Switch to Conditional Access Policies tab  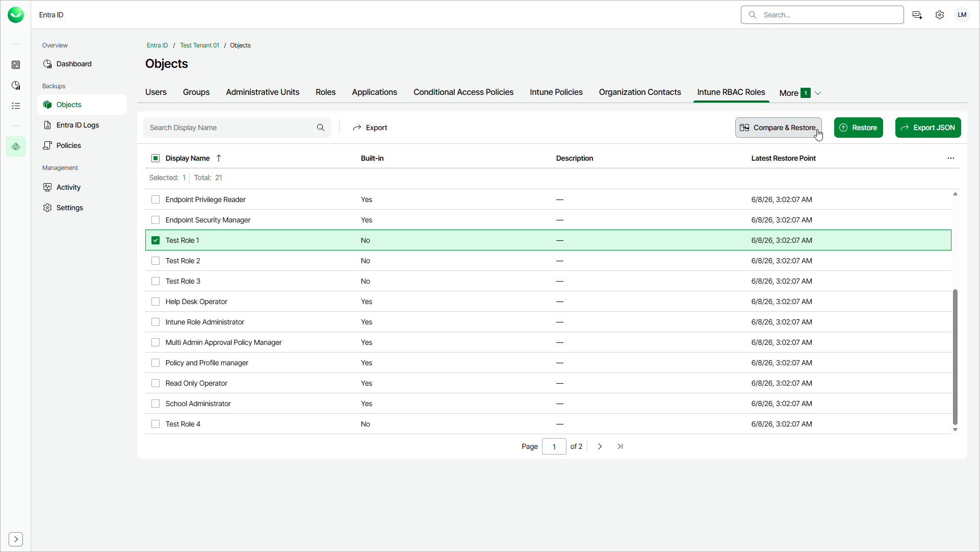[463, 92]
